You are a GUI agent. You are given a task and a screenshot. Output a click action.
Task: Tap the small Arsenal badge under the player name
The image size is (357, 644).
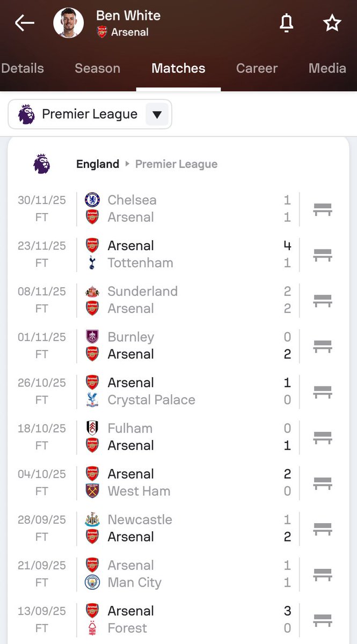tap(102, 32)
